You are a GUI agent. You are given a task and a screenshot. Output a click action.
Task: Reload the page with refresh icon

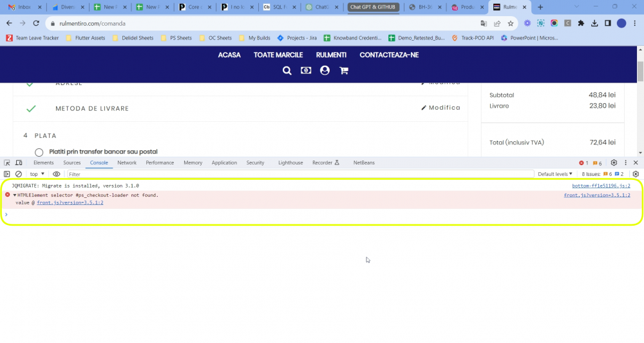tap(36, 23)
